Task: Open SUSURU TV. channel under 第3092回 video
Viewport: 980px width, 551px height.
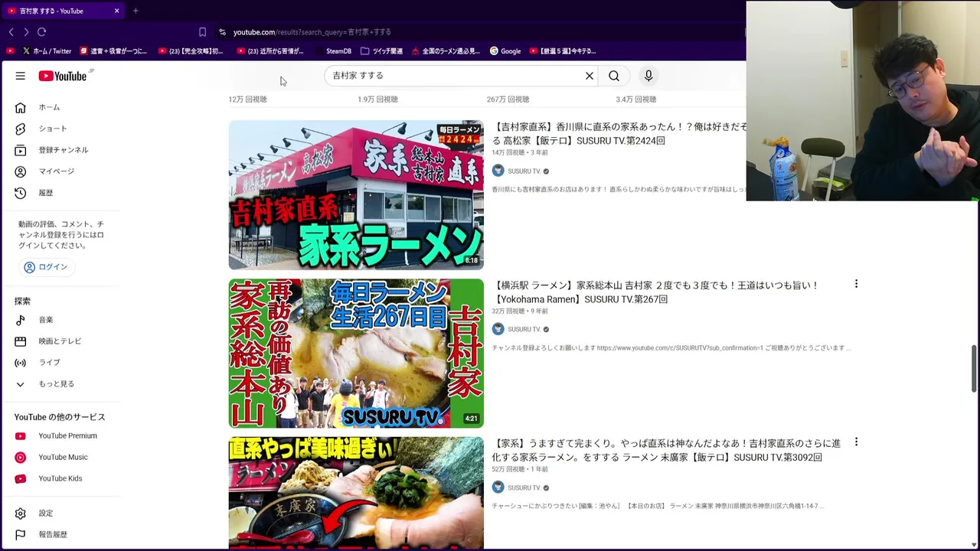Action: click(x=524, y=488)
